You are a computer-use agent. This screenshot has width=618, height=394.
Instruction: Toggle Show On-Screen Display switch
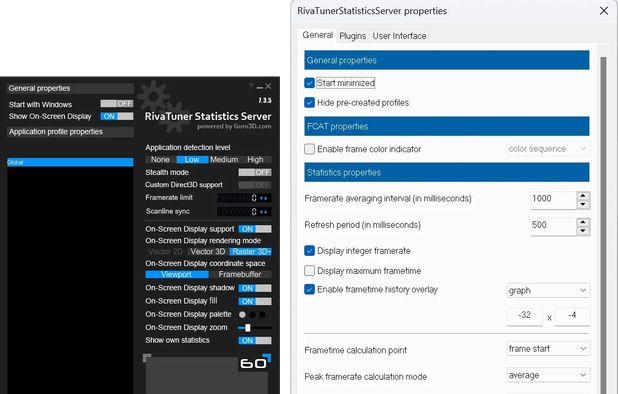click(x=117, y=116)
